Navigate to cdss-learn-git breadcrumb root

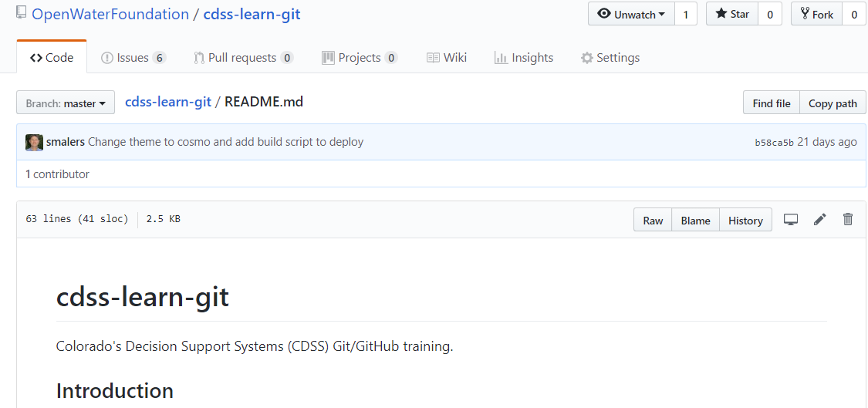[168, 103]
